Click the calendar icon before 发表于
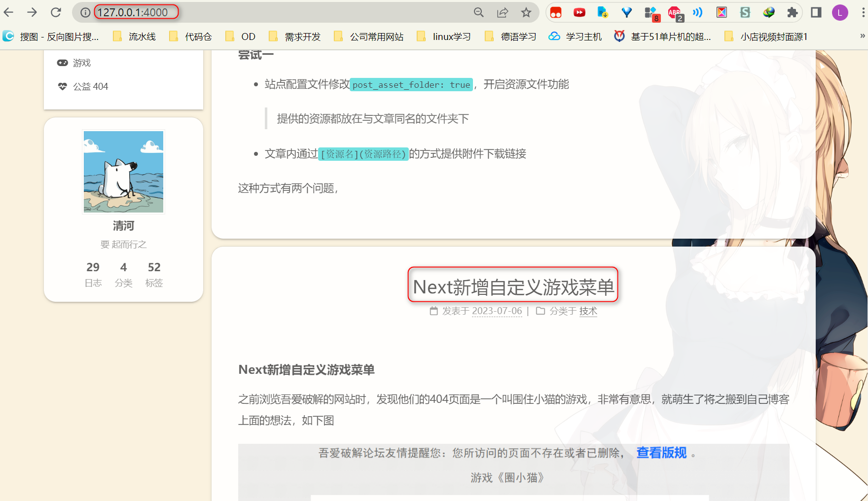This screenshot has height=501, width=868. (x=434, y=311)
